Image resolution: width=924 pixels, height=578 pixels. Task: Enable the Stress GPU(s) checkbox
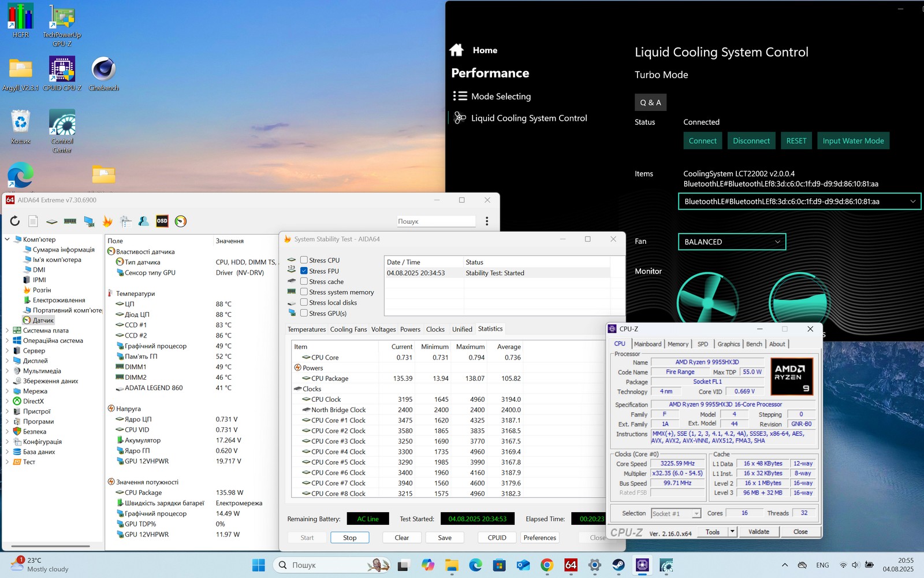pyautogui.click(x=304, y=313)
